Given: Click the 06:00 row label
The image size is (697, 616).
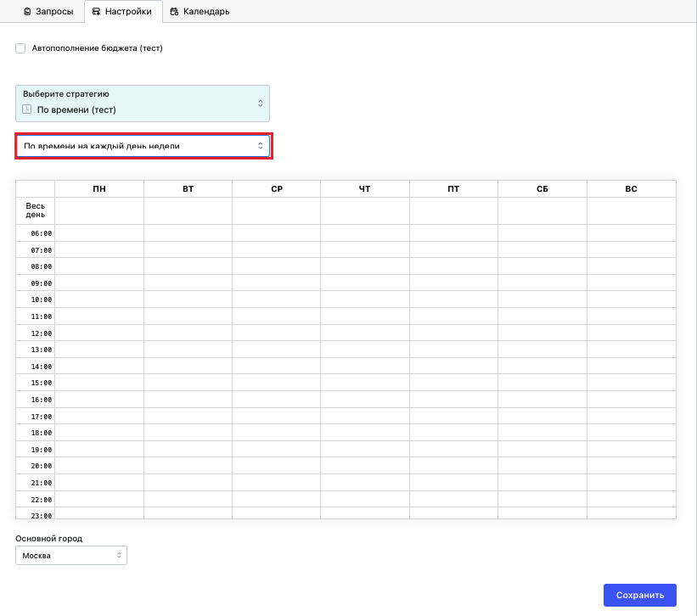Looking at the screenshot, I should coord(41,233).
